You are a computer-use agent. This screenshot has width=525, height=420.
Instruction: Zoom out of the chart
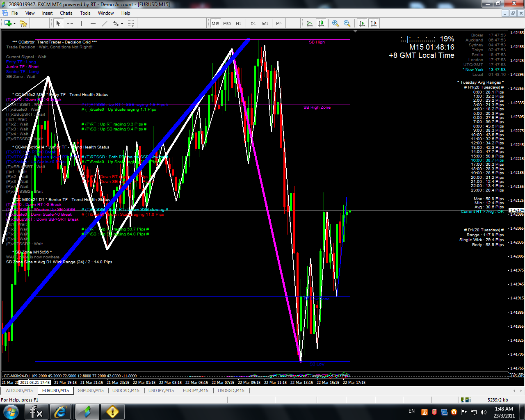347,23
